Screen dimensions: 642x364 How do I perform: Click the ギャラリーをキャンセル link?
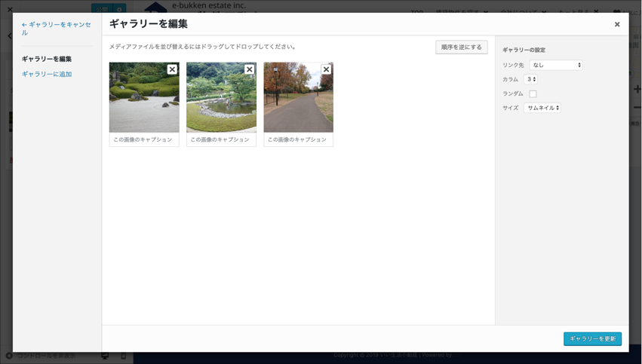[56, 29]
